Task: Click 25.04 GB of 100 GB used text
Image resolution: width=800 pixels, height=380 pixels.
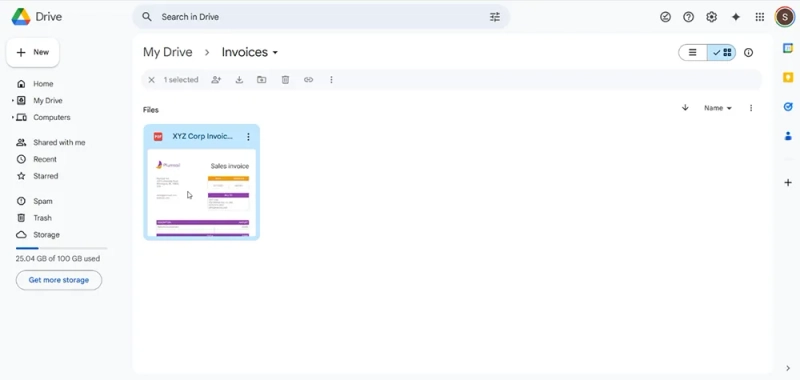Action: (58, 259)
